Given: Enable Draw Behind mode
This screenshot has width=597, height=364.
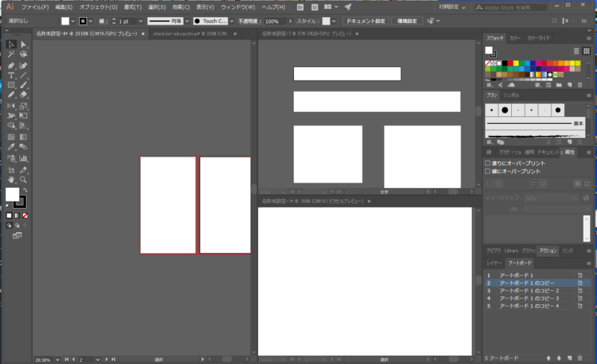Looking at the screenshot, I should pos(16,225).
